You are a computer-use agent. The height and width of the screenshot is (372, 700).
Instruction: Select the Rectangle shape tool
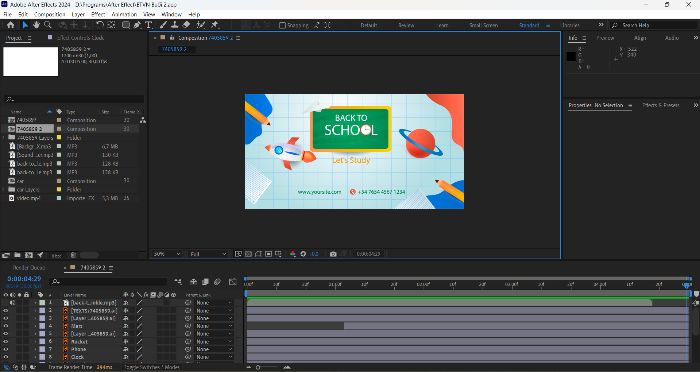[x=126, y=25]
